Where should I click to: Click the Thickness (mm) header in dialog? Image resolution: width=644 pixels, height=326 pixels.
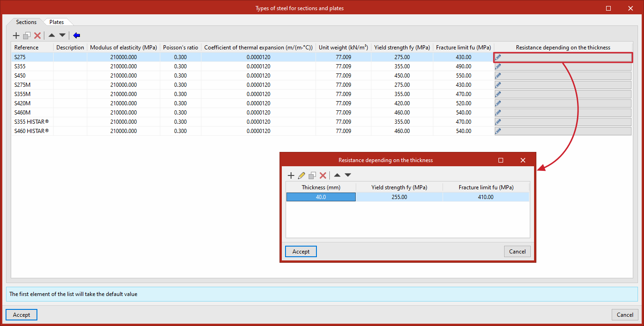click(x=321, y=187)
